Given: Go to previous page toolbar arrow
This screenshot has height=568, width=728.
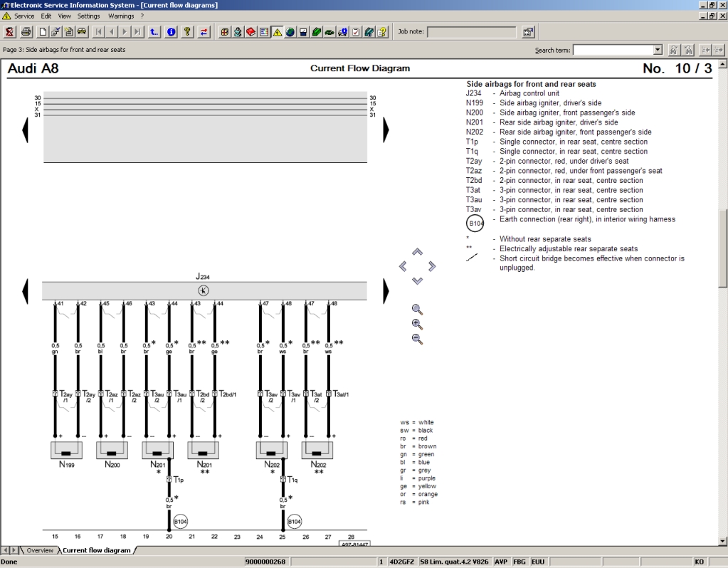Looking at the screenshot, I should pyautogui.click(x=112, y=32).
